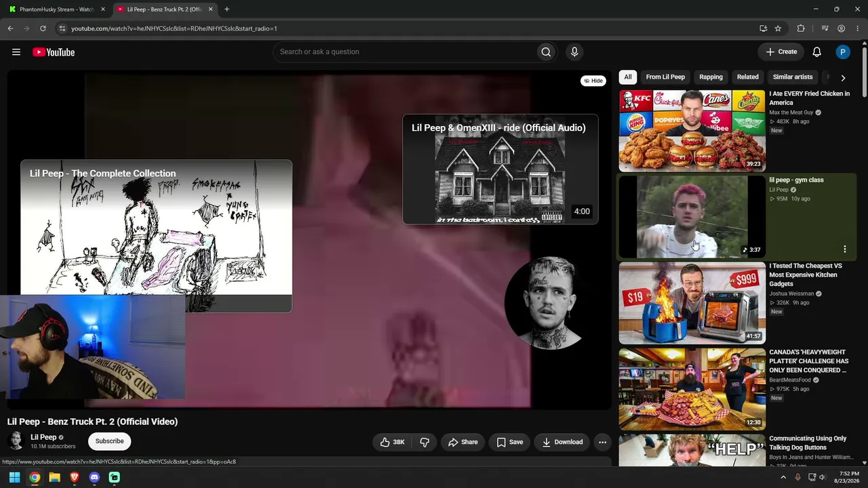Open more actions below the video
This screenshot has width=868, height=488.
602,442
